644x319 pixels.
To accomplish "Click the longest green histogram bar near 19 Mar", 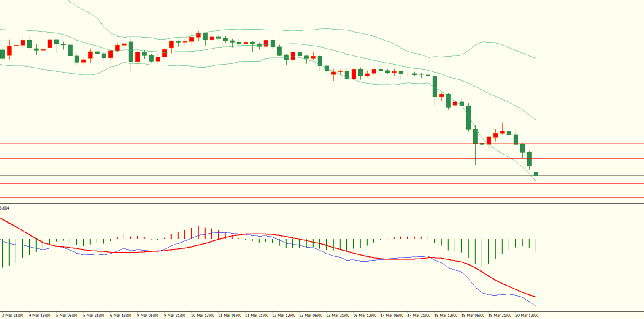I will (482, 253).
